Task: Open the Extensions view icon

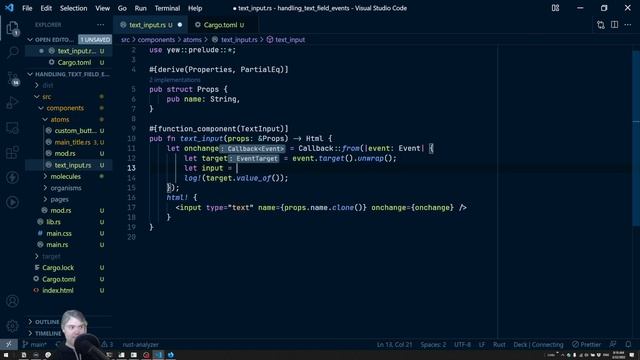Action: (x=12, y=153)
